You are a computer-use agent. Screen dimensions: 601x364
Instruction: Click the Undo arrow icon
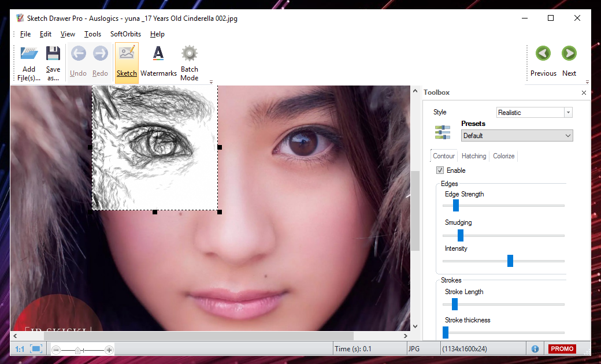coord(78,53)
